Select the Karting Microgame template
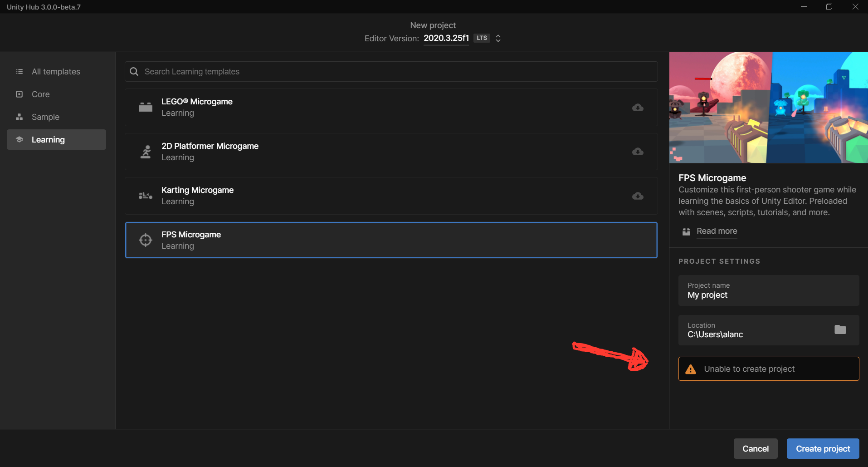This screenshot has width=868, height=467. 391,196
